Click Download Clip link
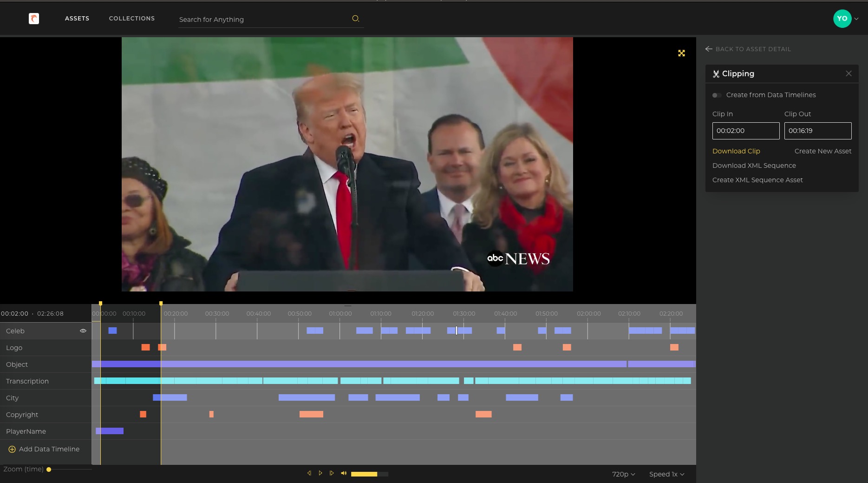This screenshot has width=868, height=483. [736, 151]
